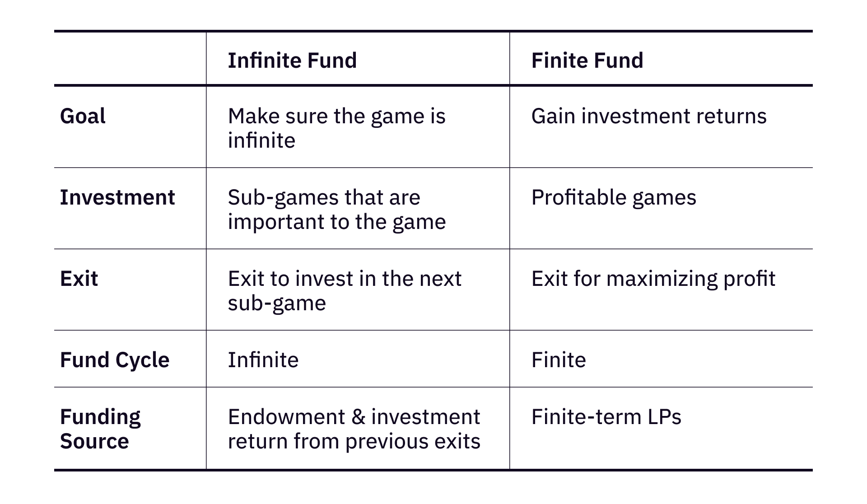Click 'Exit to invest in the next sub-game' text

pos(345,290)
